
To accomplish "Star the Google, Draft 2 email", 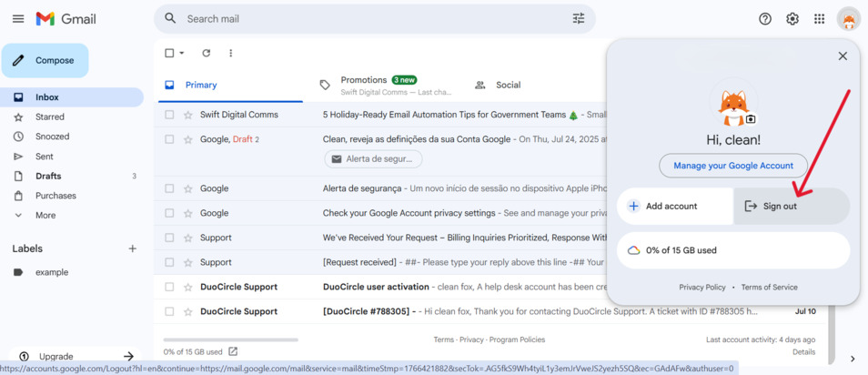I will 188,139.
